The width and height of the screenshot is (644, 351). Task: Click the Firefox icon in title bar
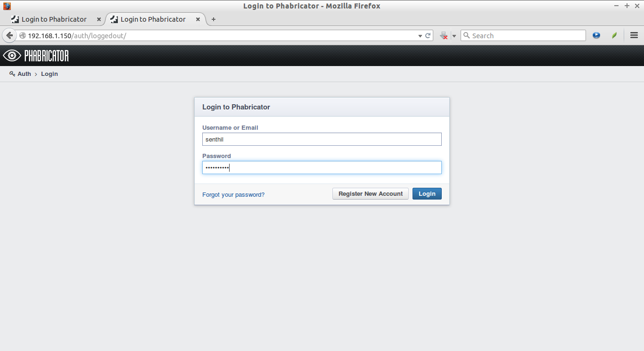(7, 6)
